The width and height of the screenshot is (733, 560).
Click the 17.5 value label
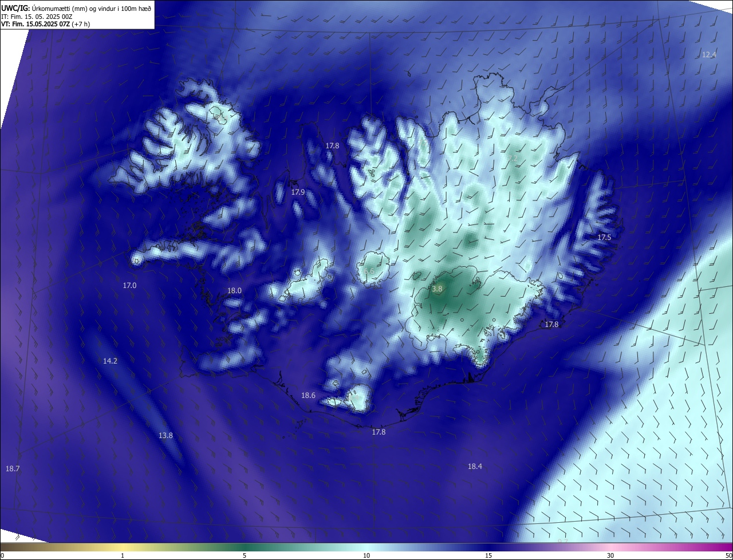[x=604, y=237]
